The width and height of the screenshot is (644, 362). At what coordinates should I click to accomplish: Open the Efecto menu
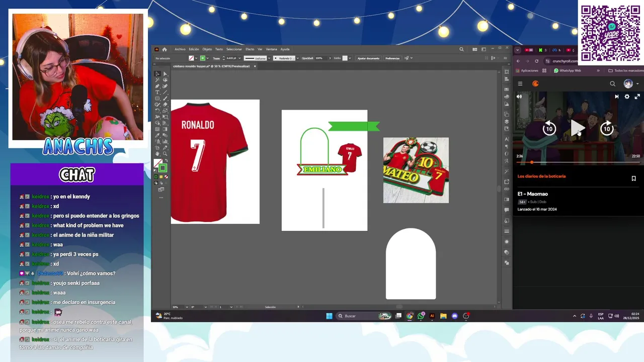tap(250, 49)
